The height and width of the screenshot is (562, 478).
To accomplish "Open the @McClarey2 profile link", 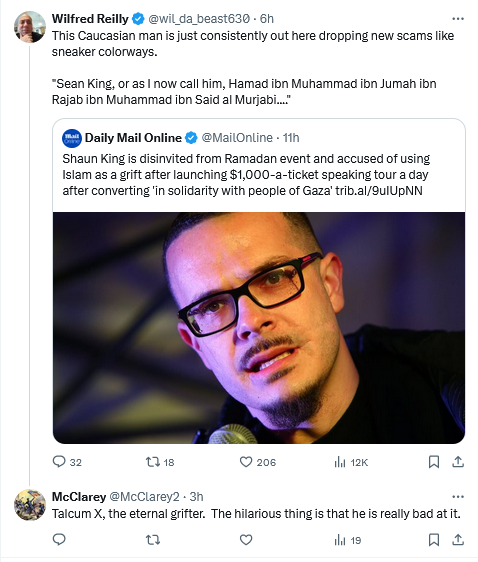I will click(x=144, y=497).
